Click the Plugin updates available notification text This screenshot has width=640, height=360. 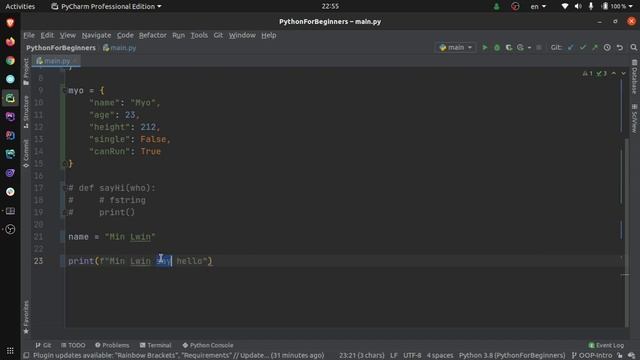point(178,356)
